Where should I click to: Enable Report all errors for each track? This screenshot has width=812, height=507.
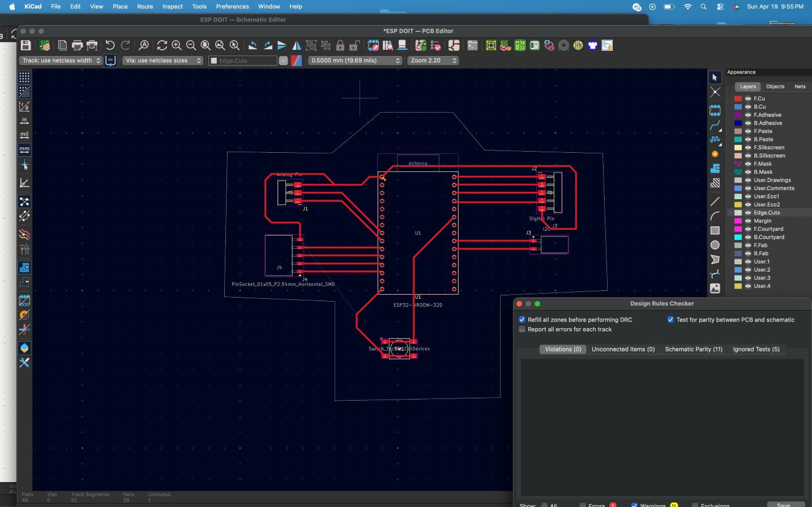(x=522, y=329)
